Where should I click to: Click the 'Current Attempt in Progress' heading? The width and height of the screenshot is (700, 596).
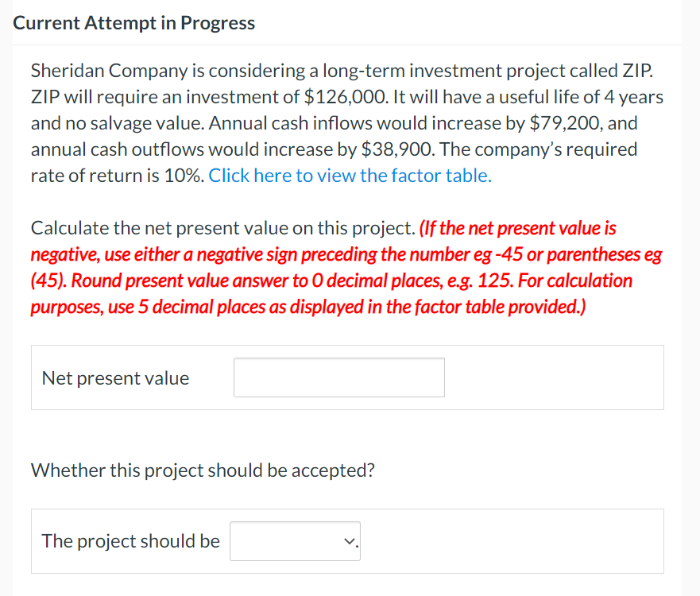[133, 22]
